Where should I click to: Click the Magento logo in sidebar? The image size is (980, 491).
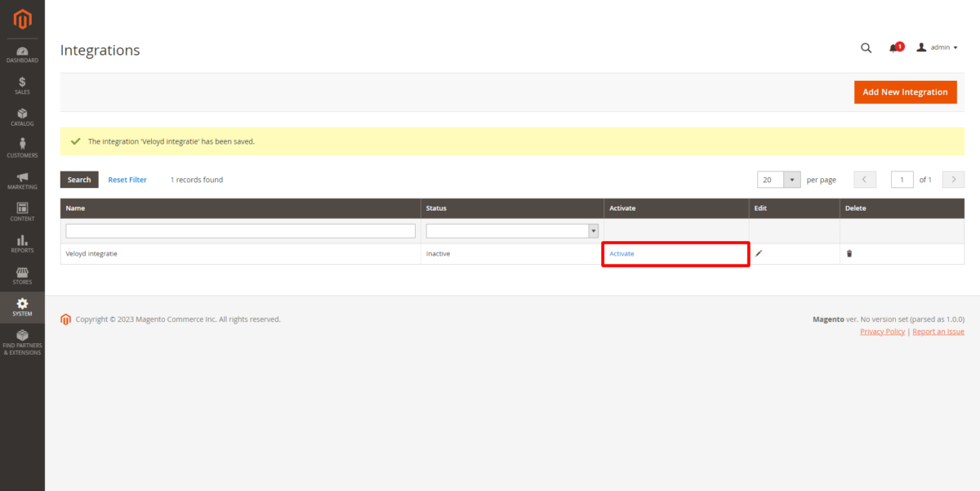pos(22,20)
